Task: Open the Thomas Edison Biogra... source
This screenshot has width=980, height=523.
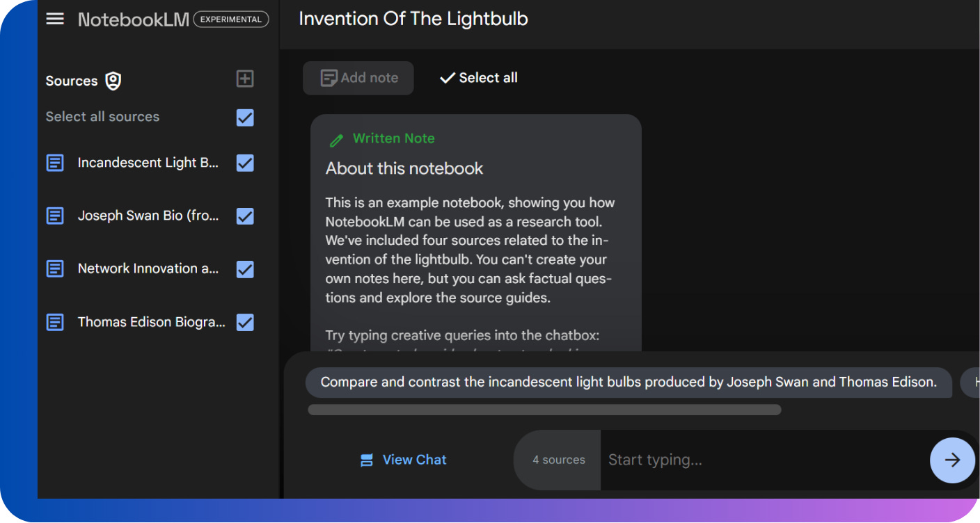Action: pyautogui.click(x=152, y=322)
